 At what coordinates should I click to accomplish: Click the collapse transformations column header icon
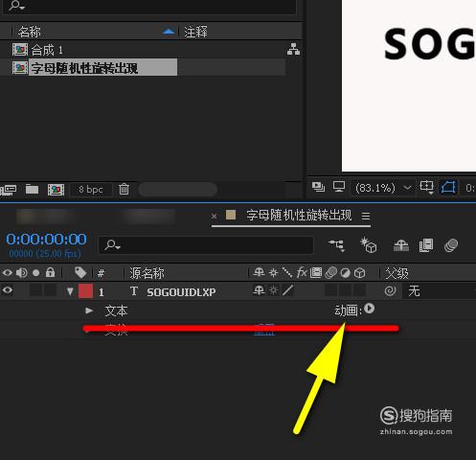pos(273,273)
